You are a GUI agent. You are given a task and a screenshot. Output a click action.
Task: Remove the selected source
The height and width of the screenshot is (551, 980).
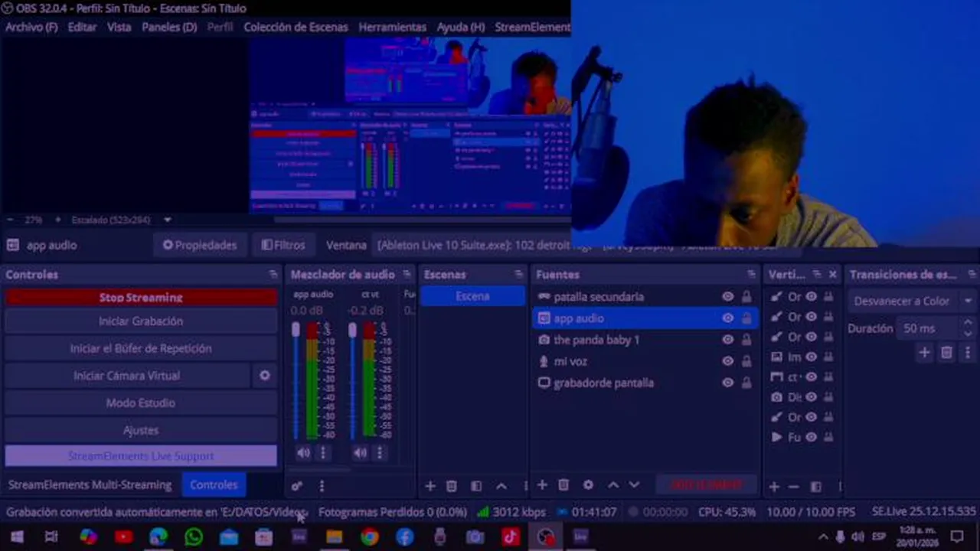[563, 485]
